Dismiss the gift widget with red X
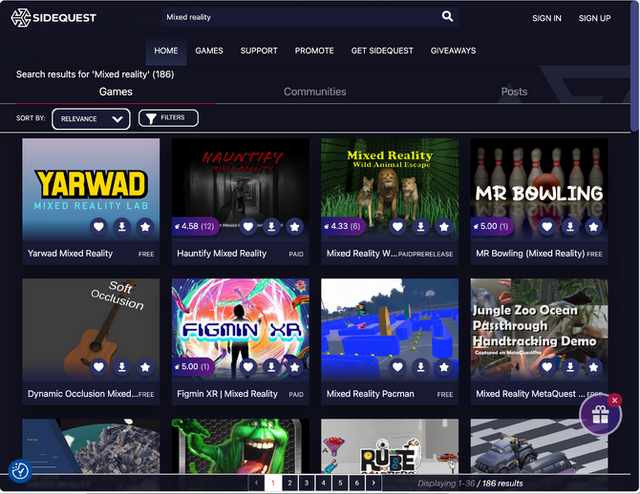Screen dimensions: 640x494 (x=614, y=400)
